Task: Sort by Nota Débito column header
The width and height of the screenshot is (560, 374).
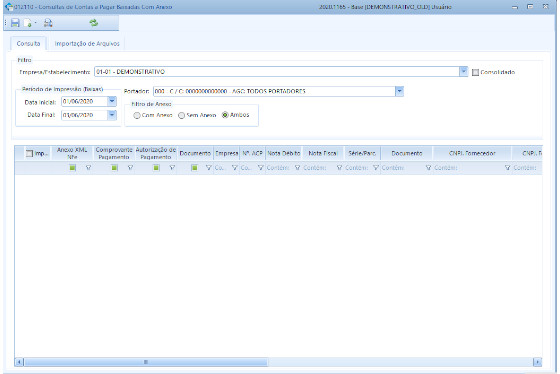Action: tap(284, 153)
